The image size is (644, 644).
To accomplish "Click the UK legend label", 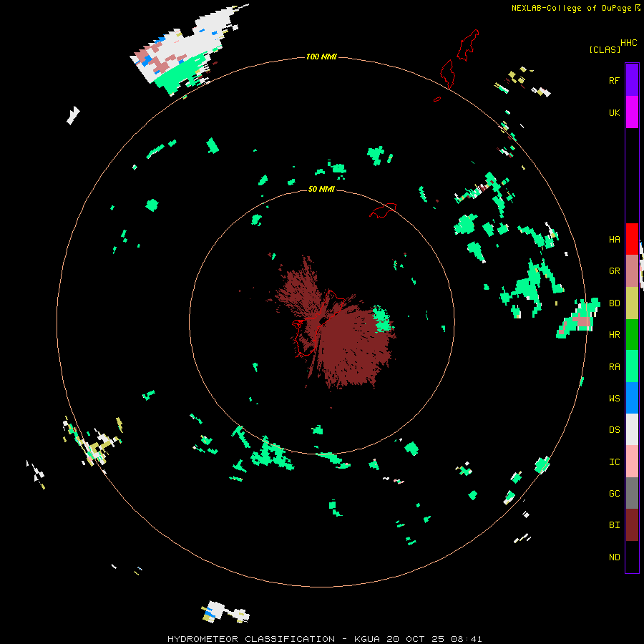I will click(614, 112).
